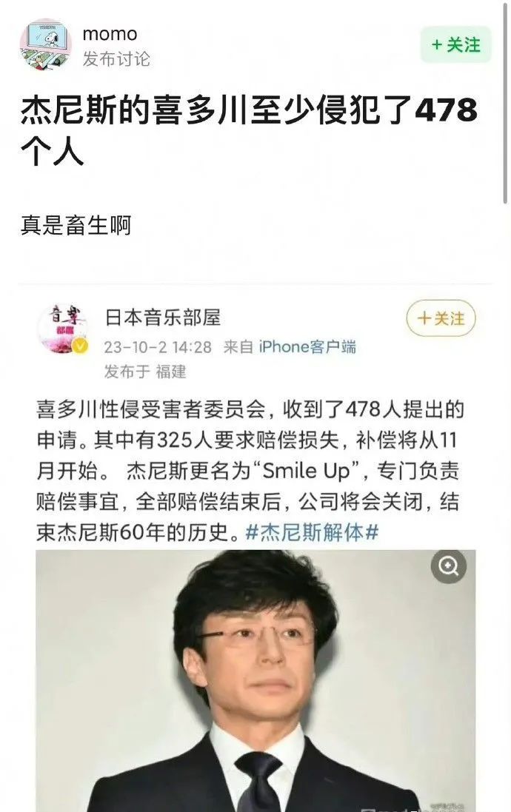511x812 pixels.
Task: Click the 发布讨论 label under momo
Action: (116, 59)
